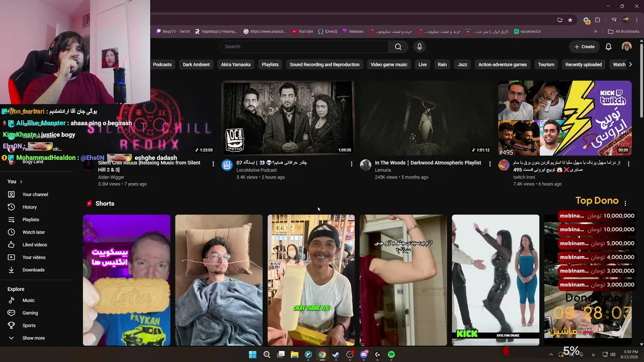Open the LocoMotive Podcast channel avatar
Viewport: 644px width, 362px height.
pos(227,165)
